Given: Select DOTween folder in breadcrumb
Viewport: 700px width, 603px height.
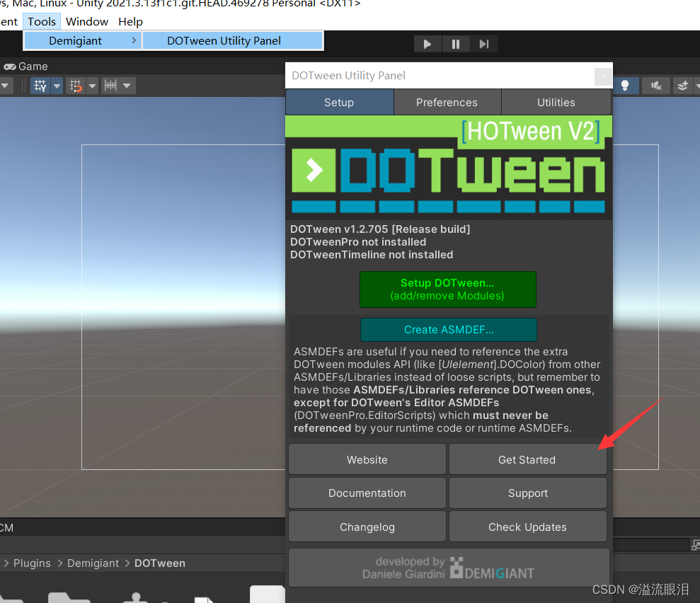Looking at the screenshot, I should click(160, 563).
